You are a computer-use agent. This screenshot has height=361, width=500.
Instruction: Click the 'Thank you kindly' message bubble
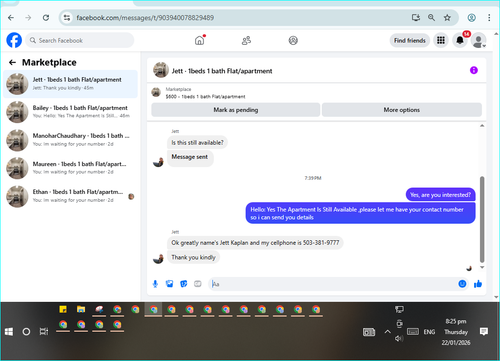193,257
